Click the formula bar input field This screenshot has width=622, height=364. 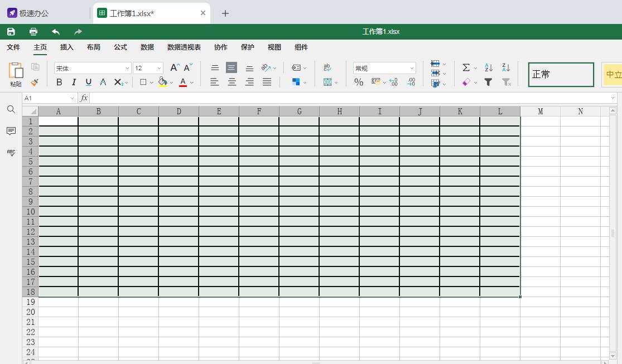(223, 97)
